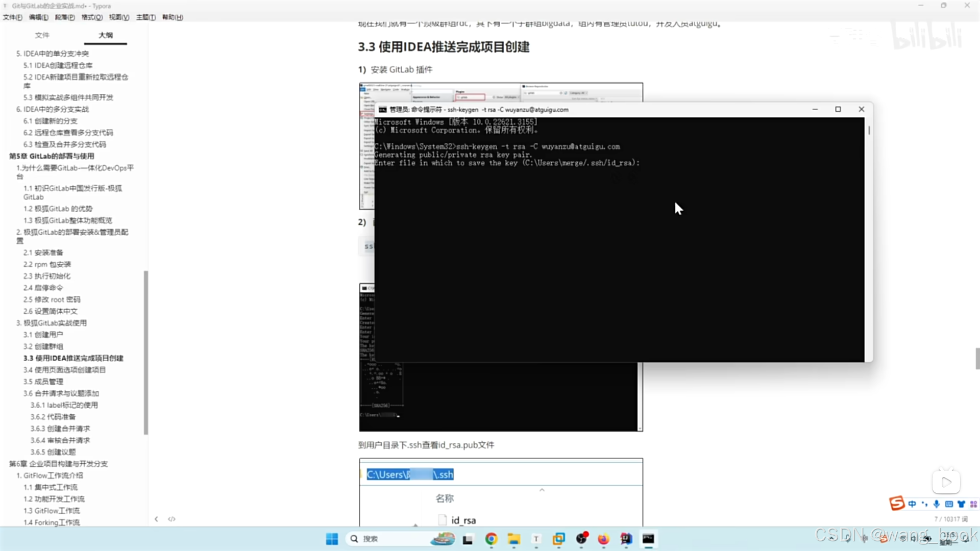
Task: Switch to Typora on the taskbar
Action: tap(536, 539)
